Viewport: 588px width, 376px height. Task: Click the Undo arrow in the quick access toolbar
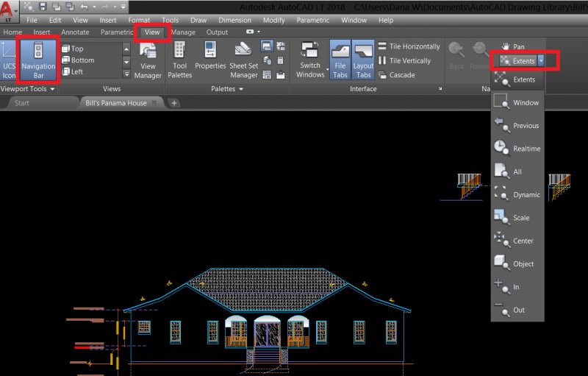[84, 7]
